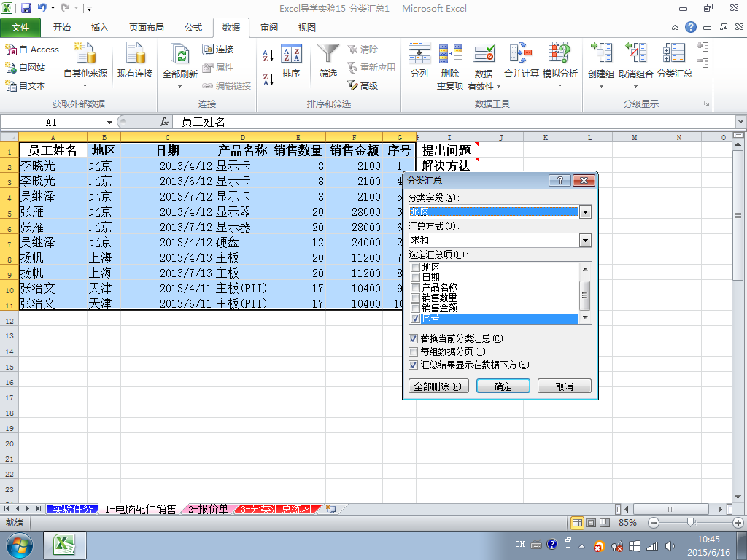Expand 数据有效性 dropdown
Image resolution: width=747 pixels, height=560 pixels.
(498, 87)
